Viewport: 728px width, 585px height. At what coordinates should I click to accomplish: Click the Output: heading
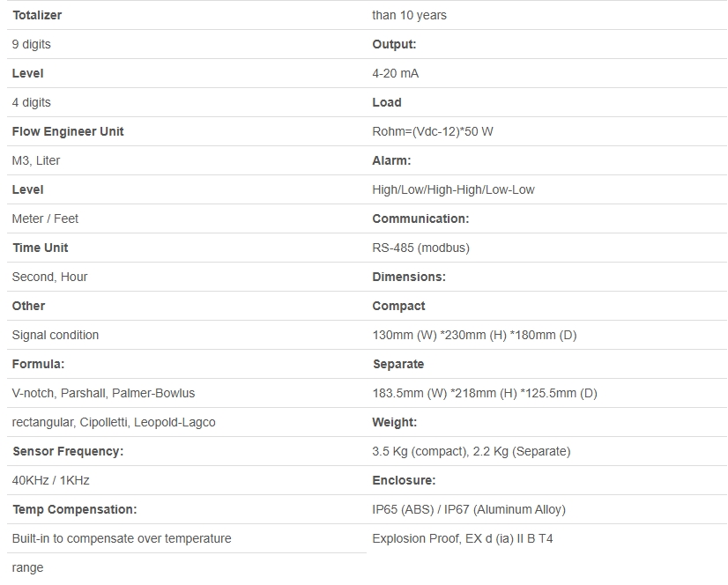(394, 44)
